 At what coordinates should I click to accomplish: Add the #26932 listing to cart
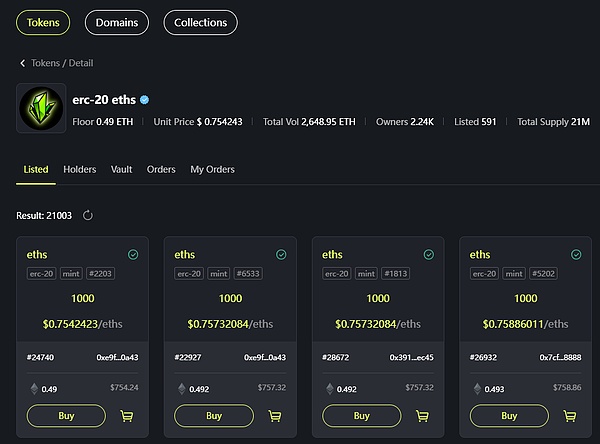tap(570, 416)
